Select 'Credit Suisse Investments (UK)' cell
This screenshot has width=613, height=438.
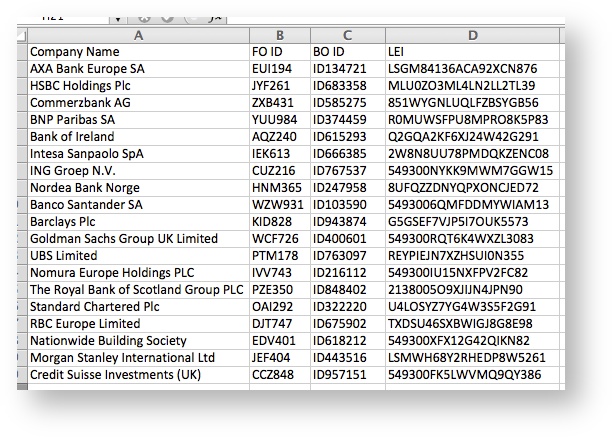click(138, 375)
